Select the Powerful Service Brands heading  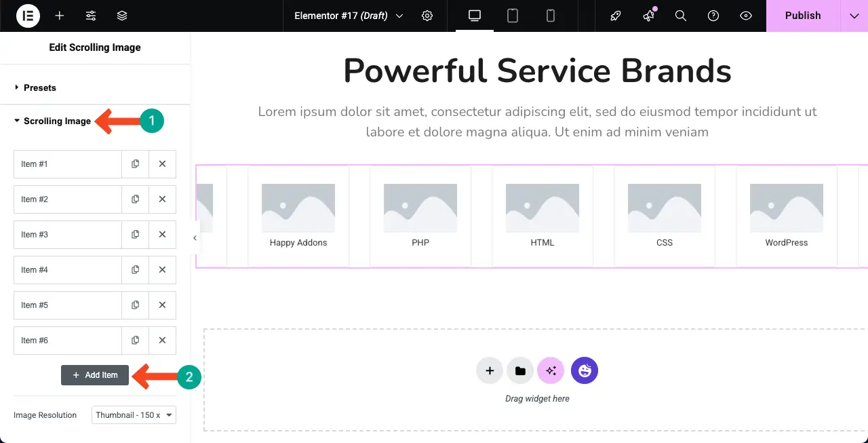(537, 71)
